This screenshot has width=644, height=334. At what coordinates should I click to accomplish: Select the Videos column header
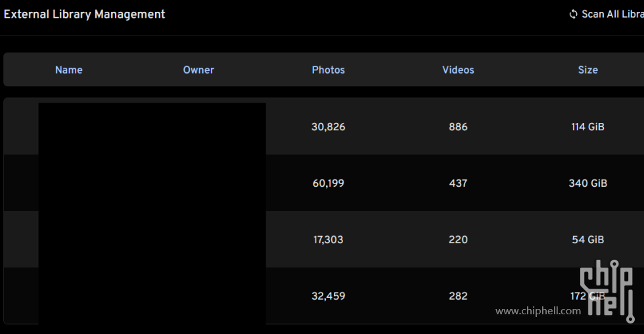458,70
